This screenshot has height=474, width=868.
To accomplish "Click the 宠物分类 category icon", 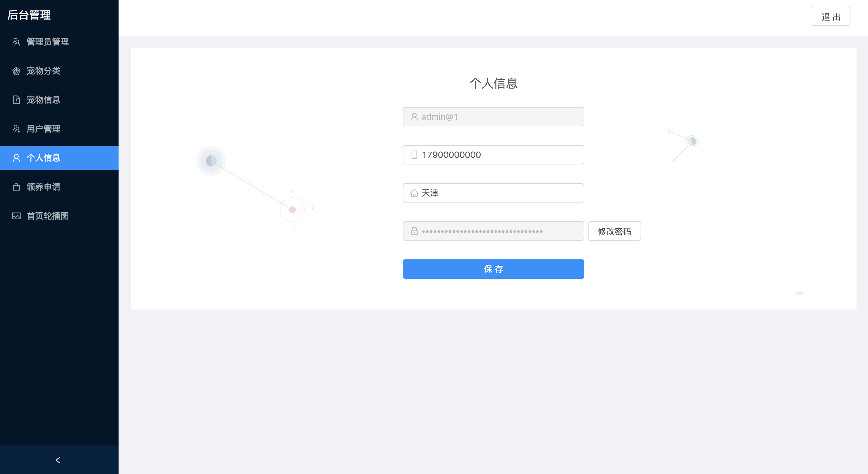I will (x=16, y=71).
